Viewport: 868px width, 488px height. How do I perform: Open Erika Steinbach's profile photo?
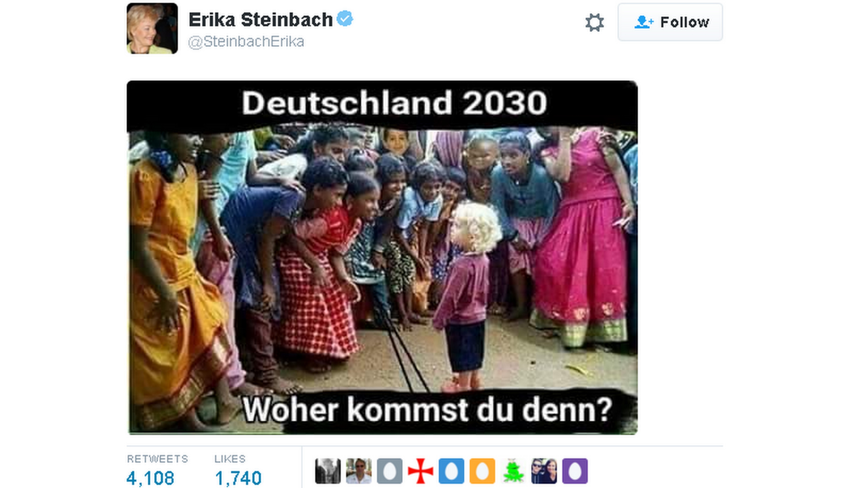point(152,28)
